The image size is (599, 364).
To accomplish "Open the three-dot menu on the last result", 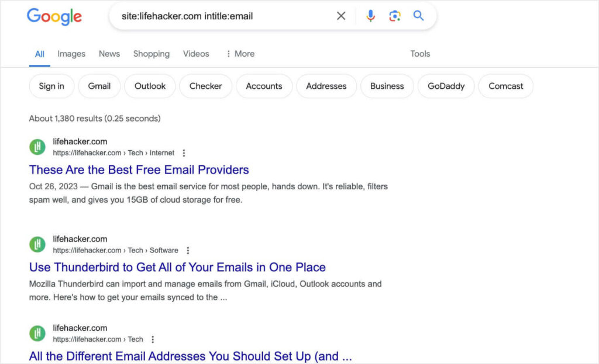I will [x=152, y=339].
